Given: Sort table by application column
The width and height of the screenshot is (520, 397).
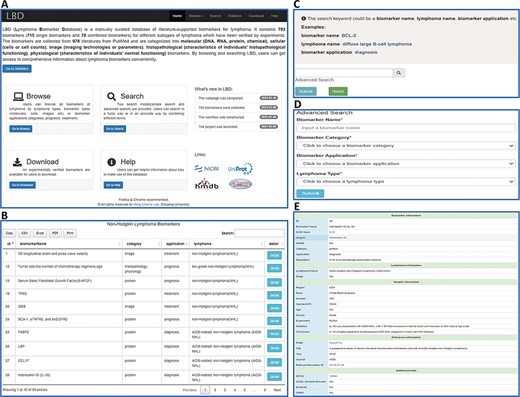Looking at the screenshot, I should click(x=175, y=244).
